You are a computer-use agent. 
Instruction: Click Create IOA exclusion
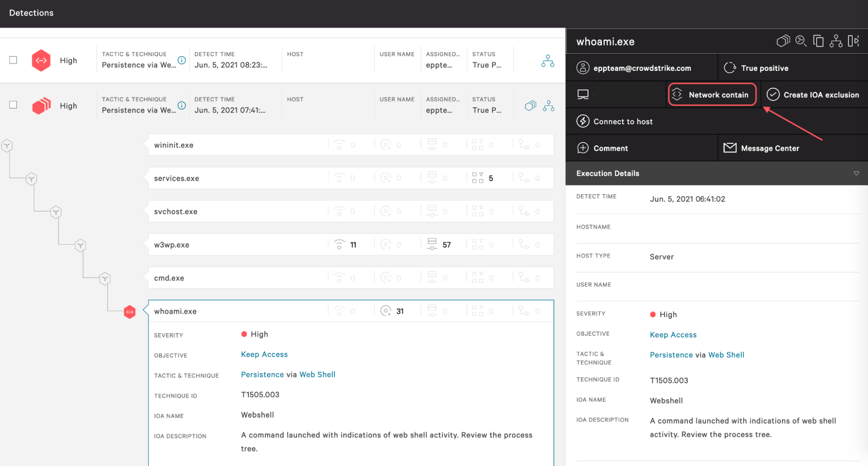pos(813,95)
